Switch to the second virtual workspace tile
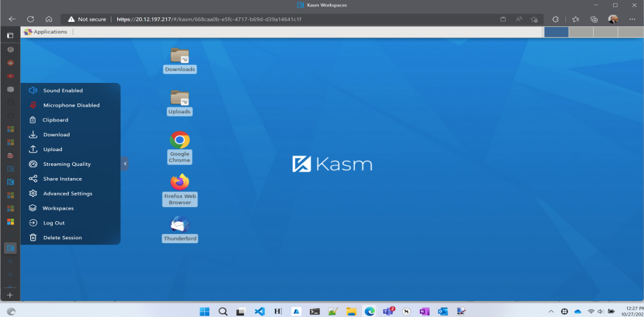Screen dimensions: 644x317 point(581,32)
